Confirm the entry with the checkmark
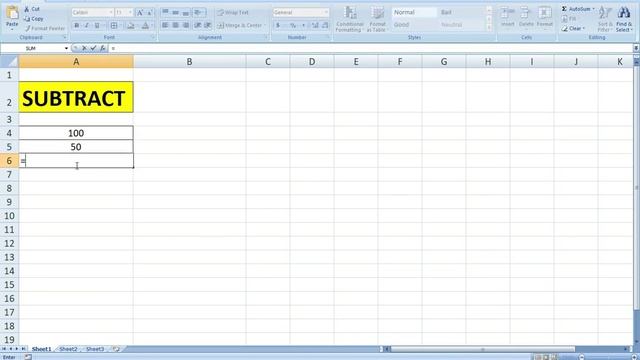 coord(93,48)
